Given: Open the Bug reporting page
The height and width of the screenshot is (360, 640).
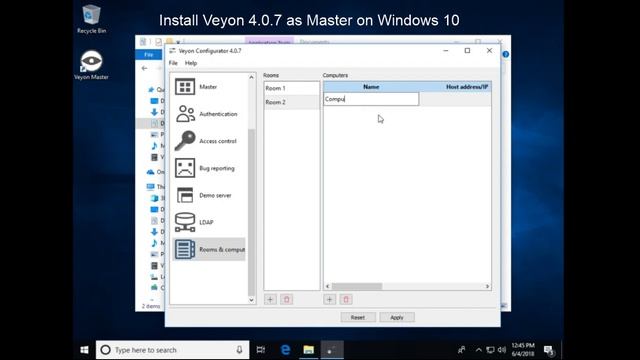Looking at the screenshot, I should [x=209, y=168].
